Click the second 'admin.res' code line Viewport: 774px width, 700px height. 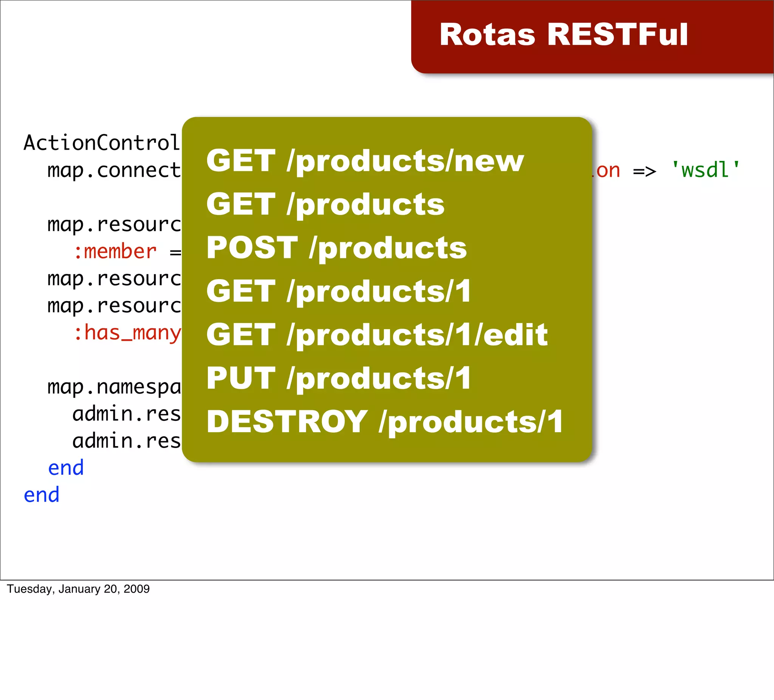coord(126,441)
